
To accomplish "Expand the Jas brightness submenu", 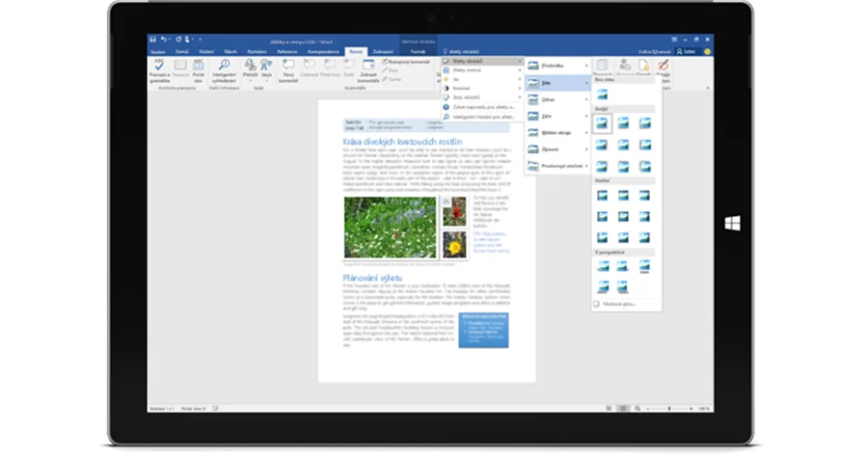I will click(x=482, y=79).
